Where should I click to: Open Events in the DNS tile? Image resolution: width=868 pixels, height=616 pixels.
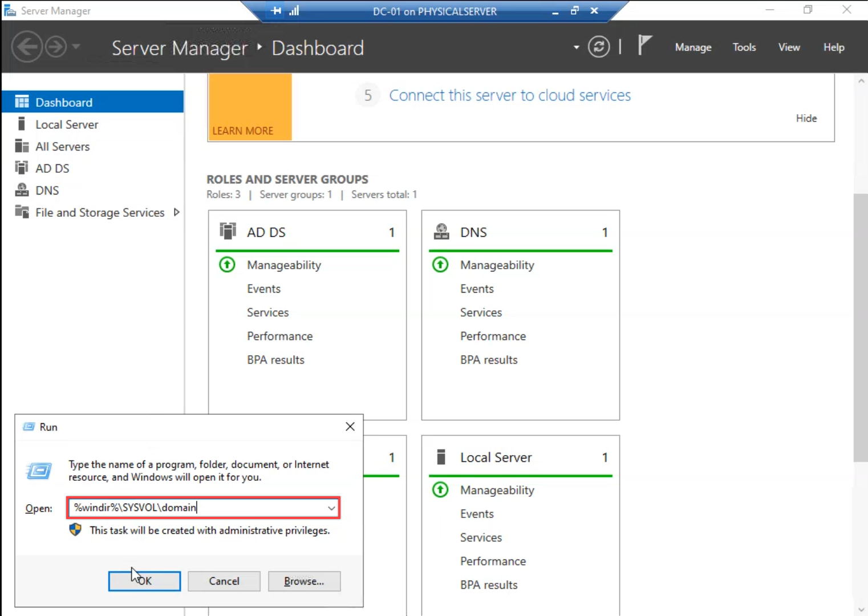477,289
